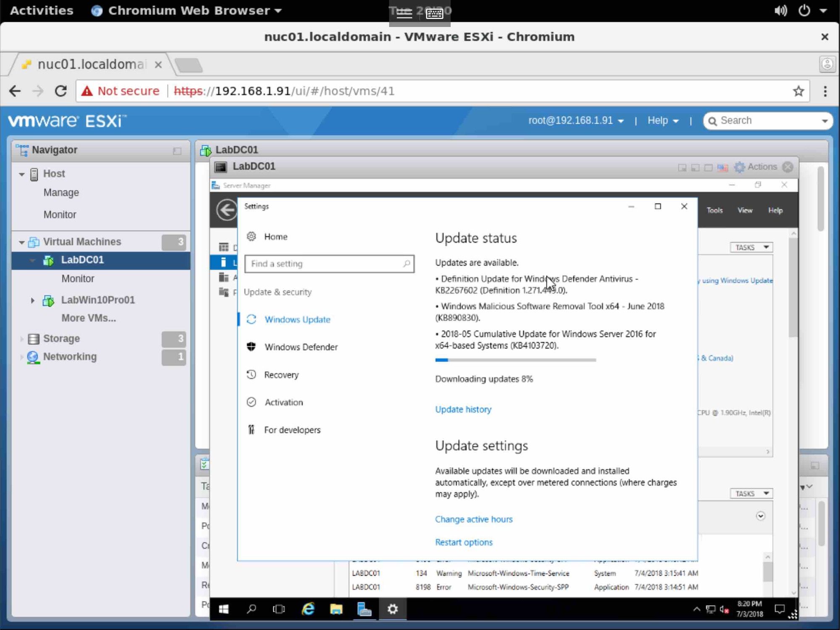Open More VMs... in Navigator
Screen dimensions: 840x630
coord(89,318)
